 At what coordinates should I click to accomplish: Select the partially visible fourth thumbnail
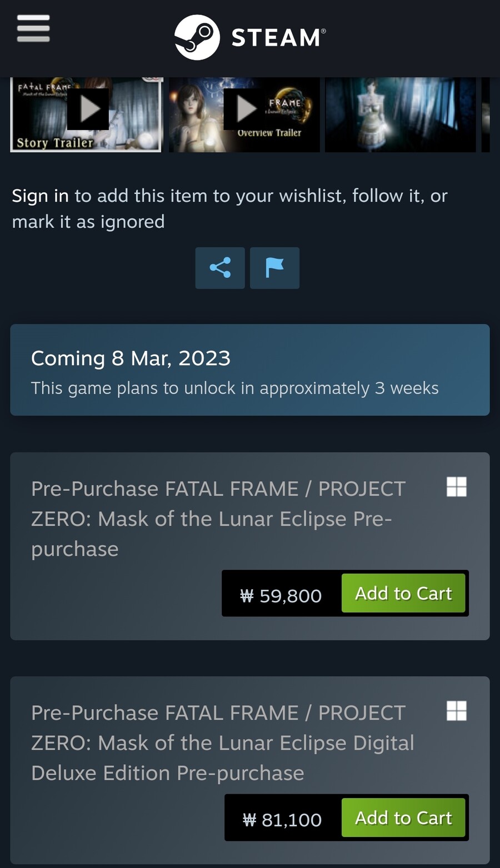point(486,114)
